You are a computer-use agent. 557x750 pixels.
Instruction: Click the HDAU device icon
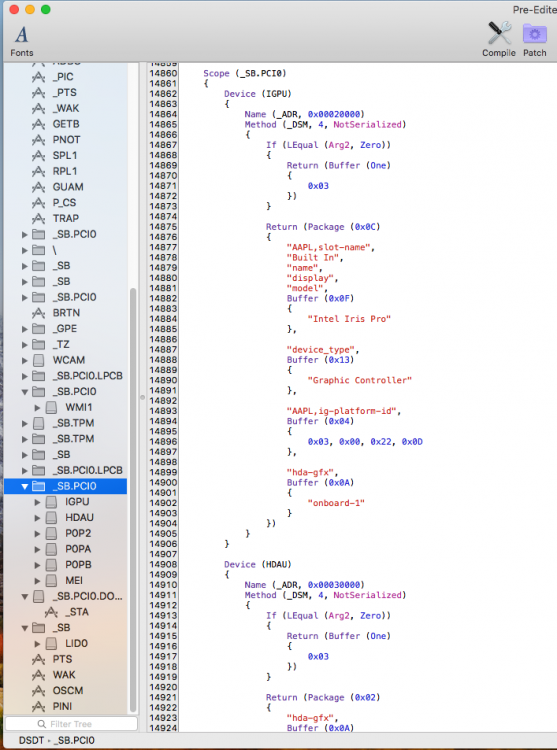pos(51,518)
